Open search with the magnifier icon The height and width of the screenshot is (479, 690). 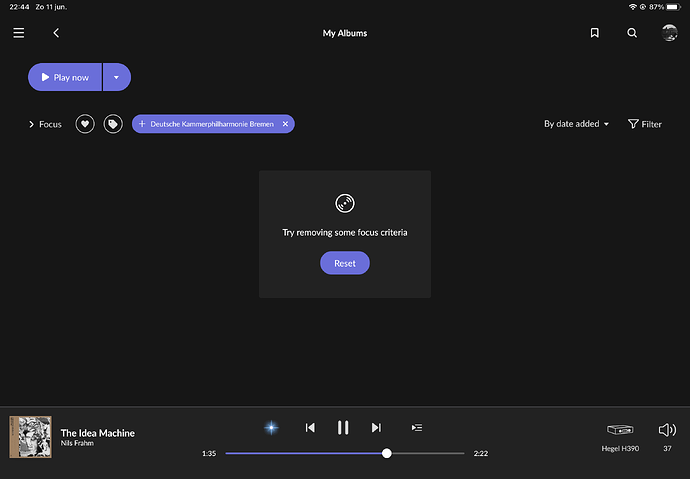(x=632, y=33)
